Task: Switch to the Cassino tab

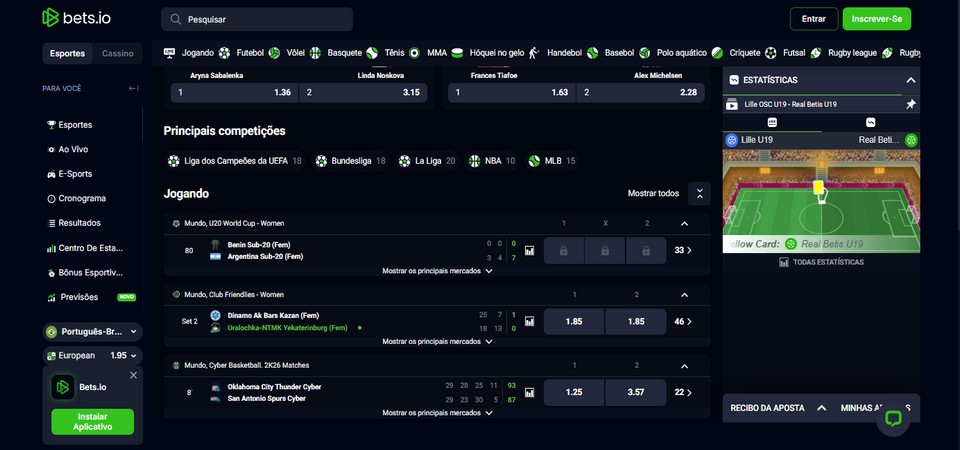Action: pos(118,53)
